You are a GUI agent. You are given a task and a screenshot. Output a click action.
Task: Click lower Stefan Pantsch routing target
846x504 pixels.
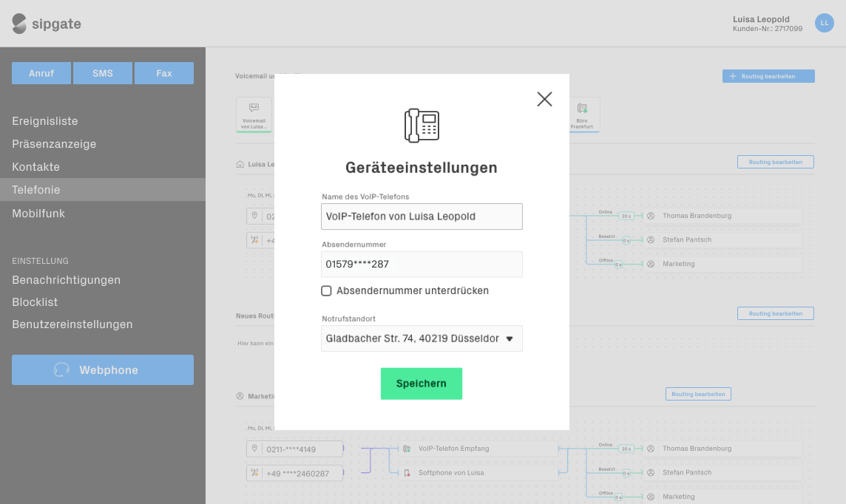point(722,473)
